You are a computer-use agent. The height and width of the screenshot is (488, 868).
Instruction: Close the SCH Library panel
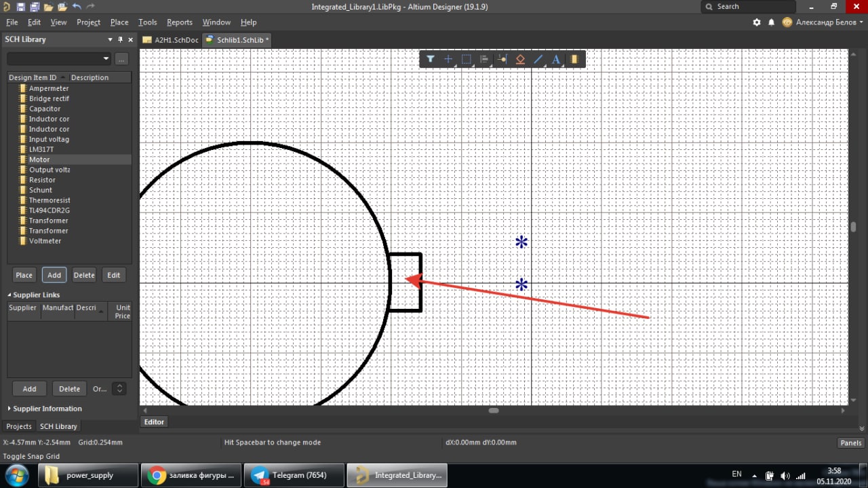tap(130, 39)
